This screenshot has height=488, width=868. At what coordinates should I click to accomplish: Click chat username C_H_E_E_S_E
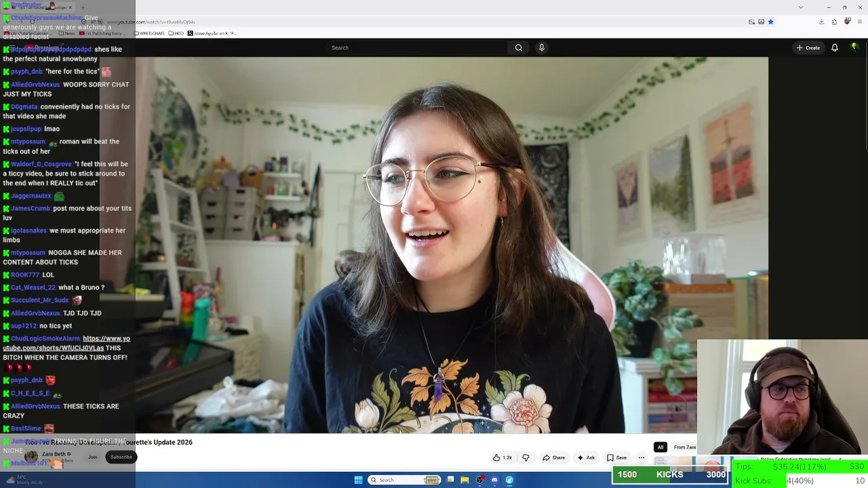31,393
